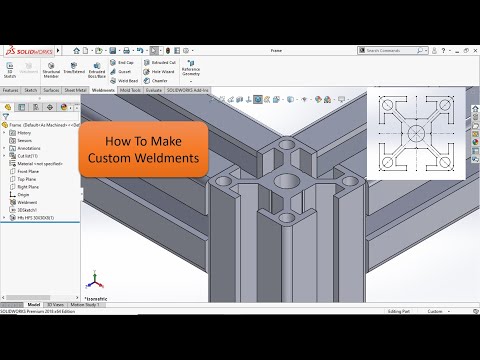480x360 pixels.
Task: Open the Mold Tools tab
Action: click(x=130, y=90)
